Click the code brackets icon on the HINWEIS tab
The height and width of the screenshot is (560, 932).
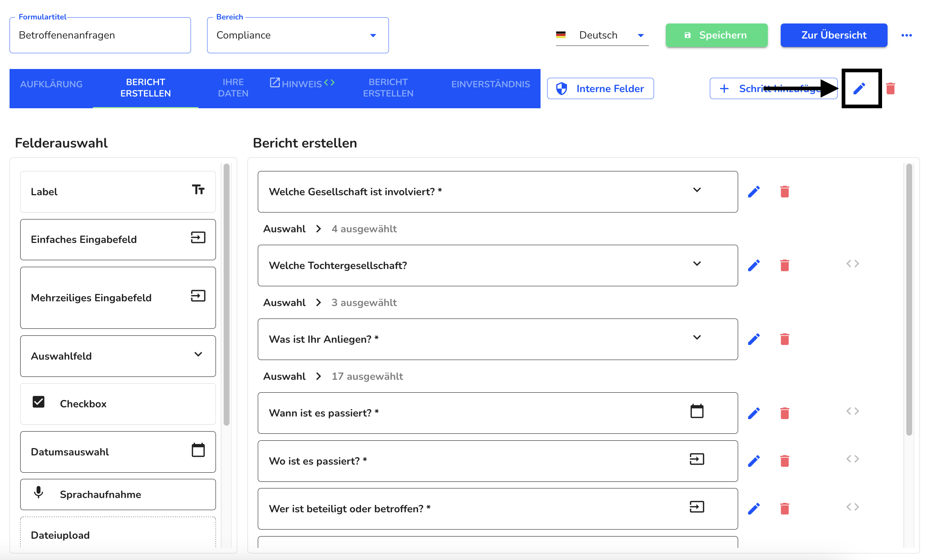pyautogui.click(x=329, y=82)
